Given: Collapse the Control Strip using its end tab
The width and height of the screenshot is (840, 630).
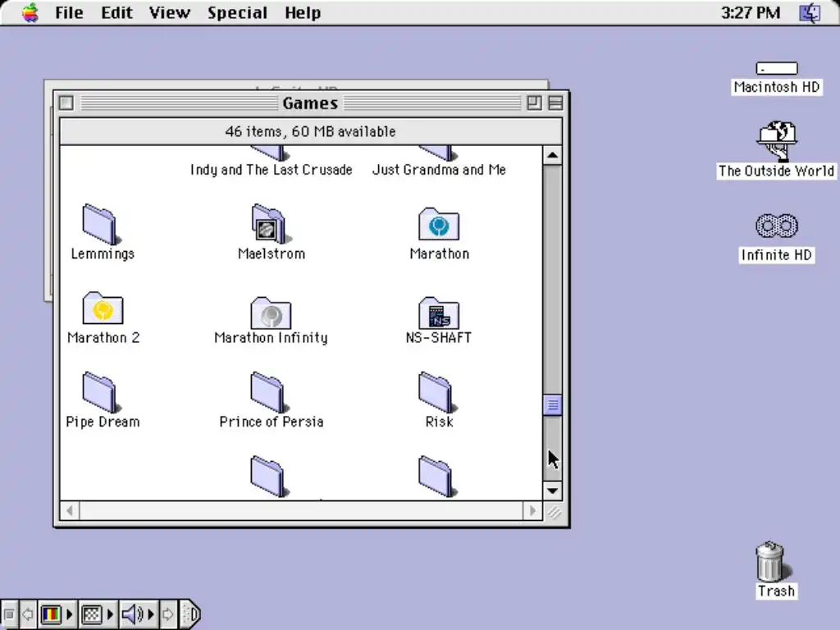Looking at the screenshot, I should tap(189, 614).
